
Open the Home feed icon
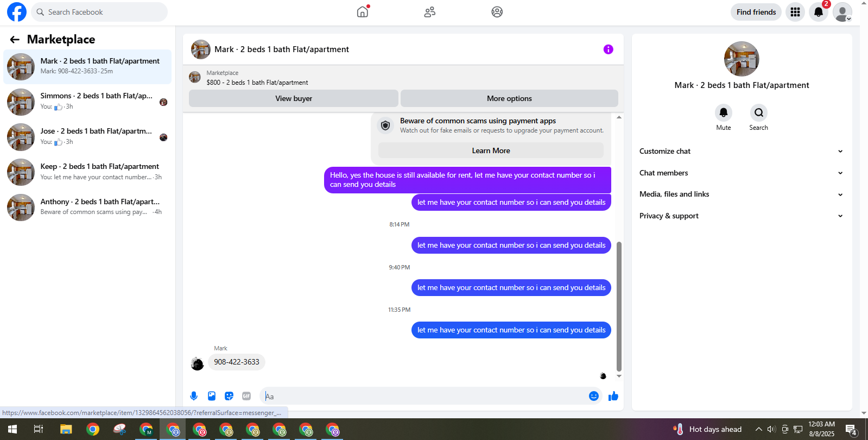363,12
